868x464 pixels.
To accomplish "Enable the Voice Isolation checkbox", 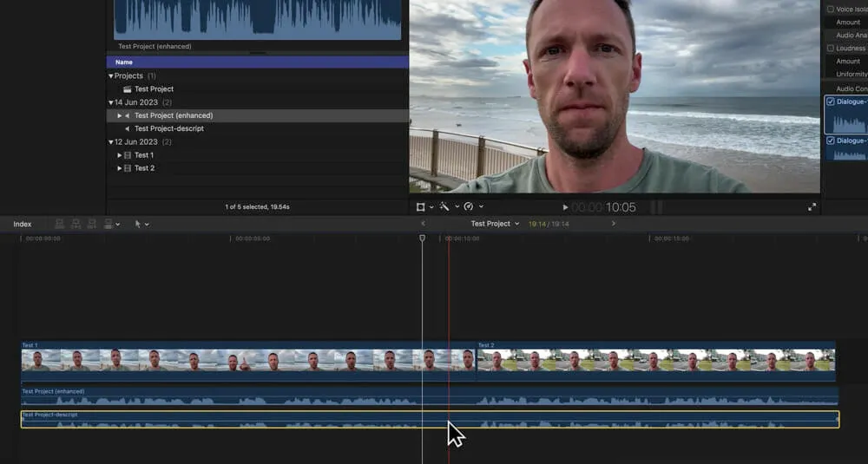I will coord(831,10).
